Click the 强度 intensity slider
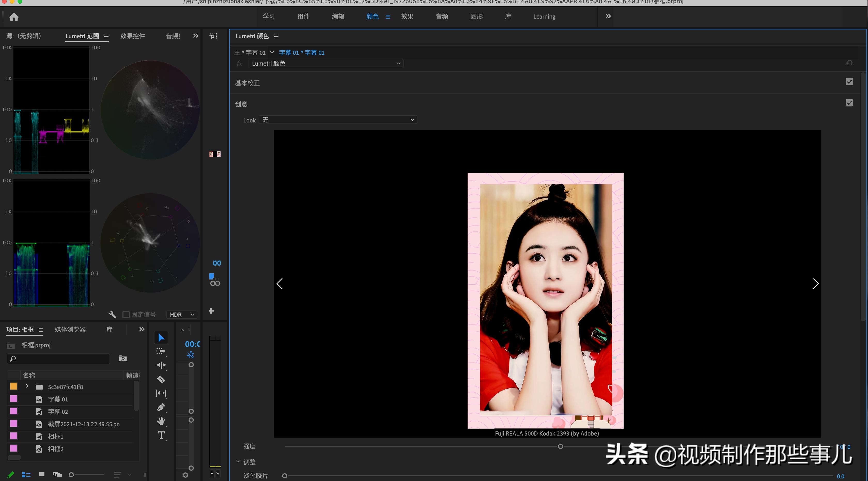The width and height of the screenshot is (868, 481). tap(560, 446)
